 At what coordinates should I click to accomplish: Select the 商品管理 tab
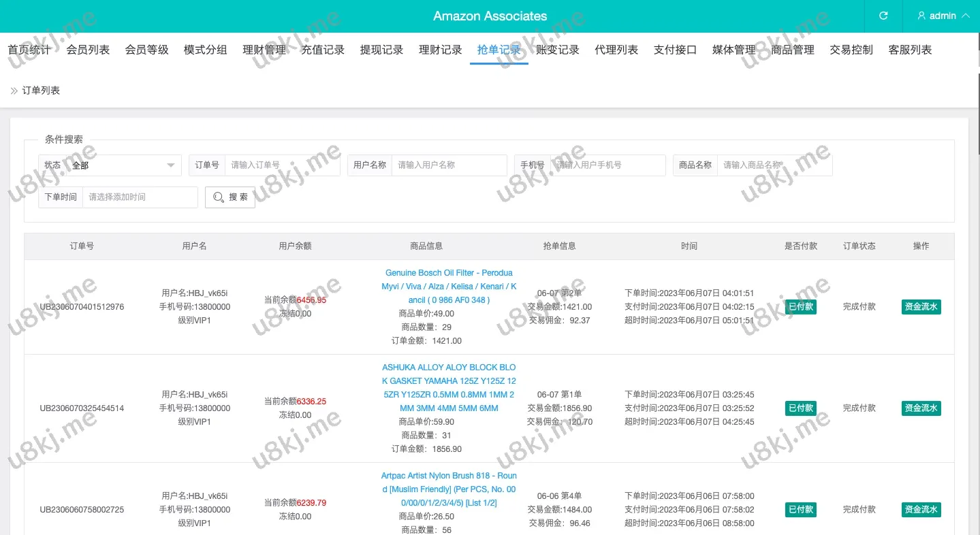tap(793, 50)
